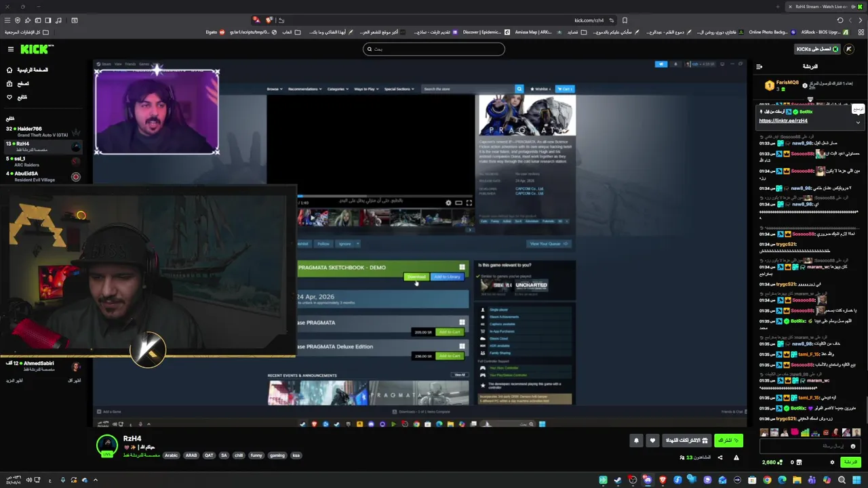Follow channel with the heart button
This screenshot has height=488, width=868.
tap(652, 441)
